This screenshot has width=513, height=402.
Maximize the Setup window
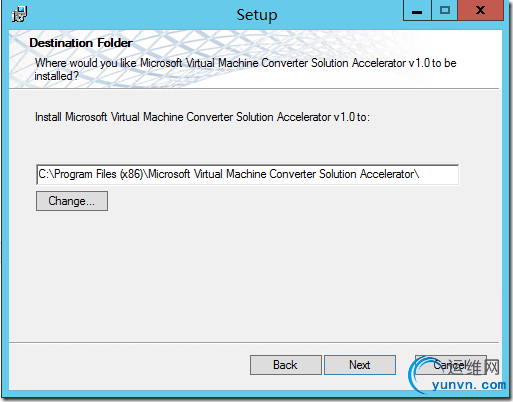(x=445, y=10)
